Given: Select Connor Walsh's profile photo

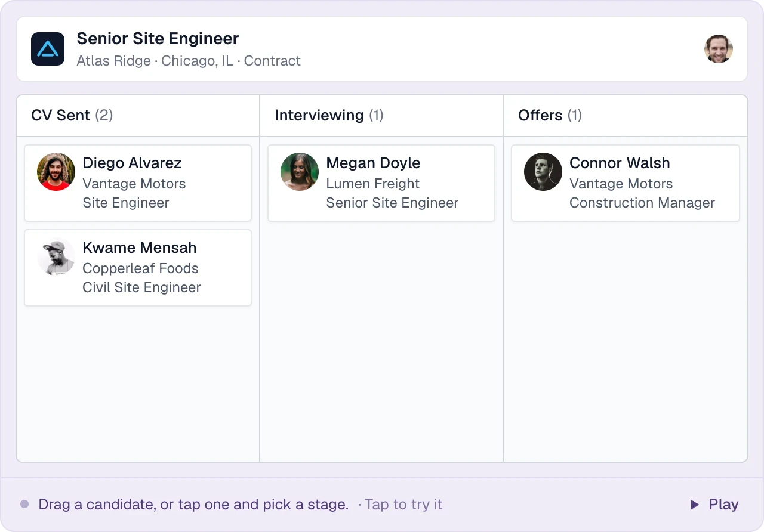Looking at the screenshot, I should tap(543, 172).
